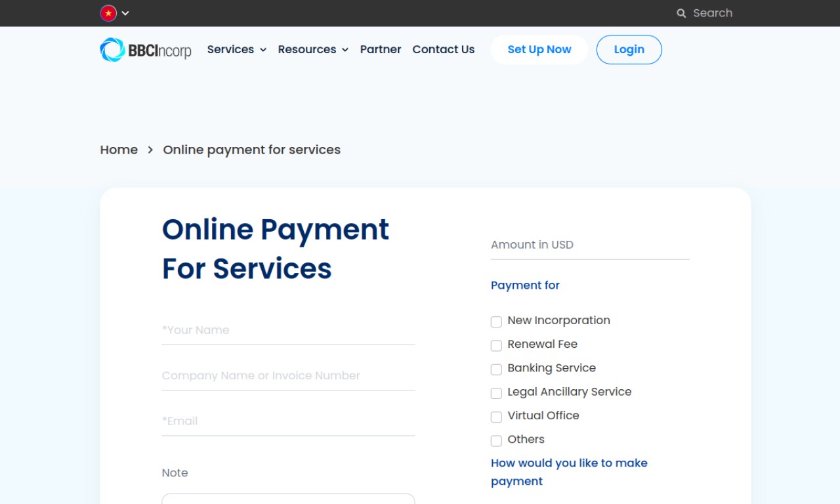
Task: Expand the Services dropdown chevron
Action: (263, 50)
